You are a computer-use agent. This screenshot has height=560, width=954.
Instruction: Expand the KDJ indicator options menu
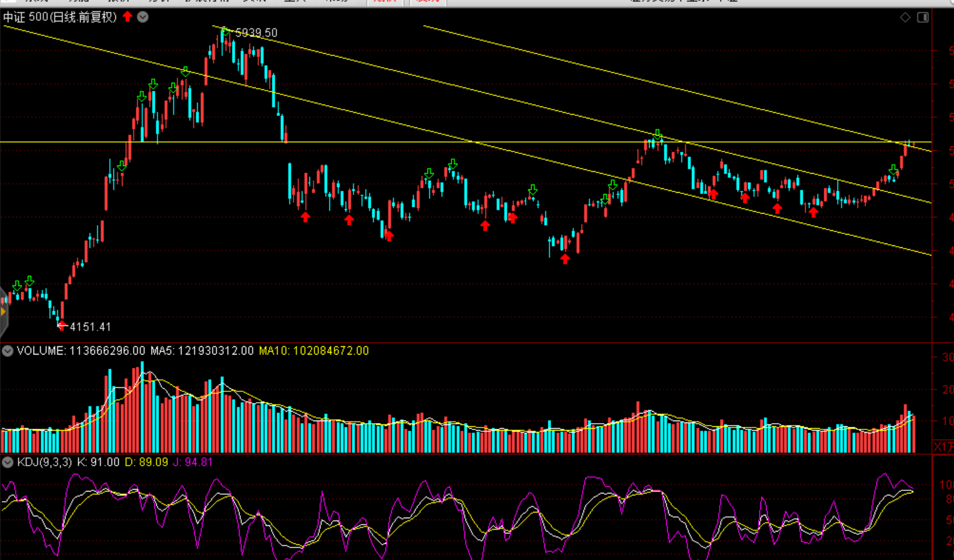[x=8, y=462]
